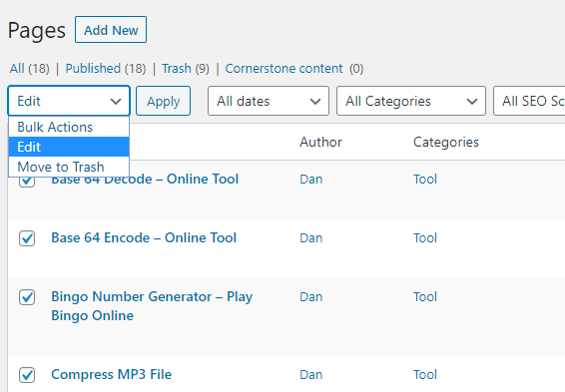Open the All dates dropdown
Viewport: 565px width, 392px height.
coord(269,101)
